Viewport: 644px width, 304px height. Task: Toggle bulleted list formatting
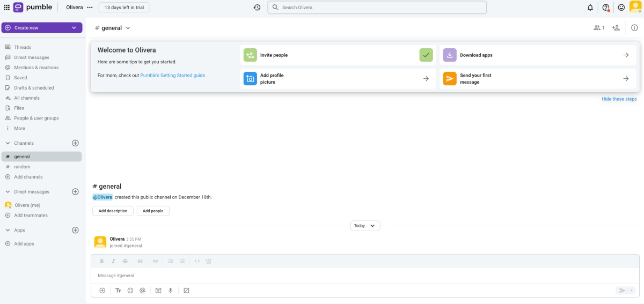click(x=182, y=261)
